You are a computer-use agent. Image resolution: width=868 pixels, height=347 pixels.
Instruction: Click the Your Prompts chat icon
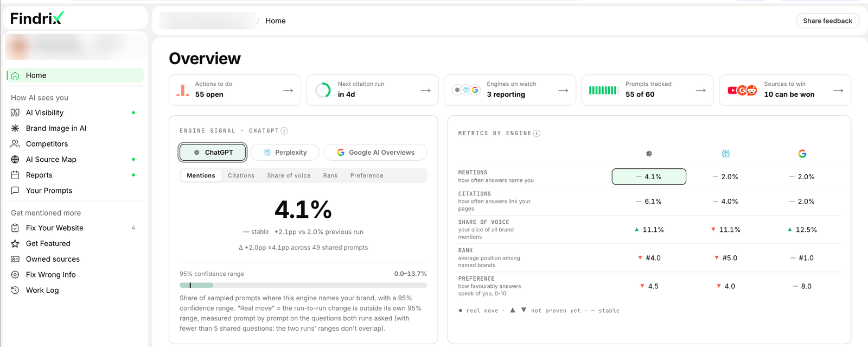point(15,191)
